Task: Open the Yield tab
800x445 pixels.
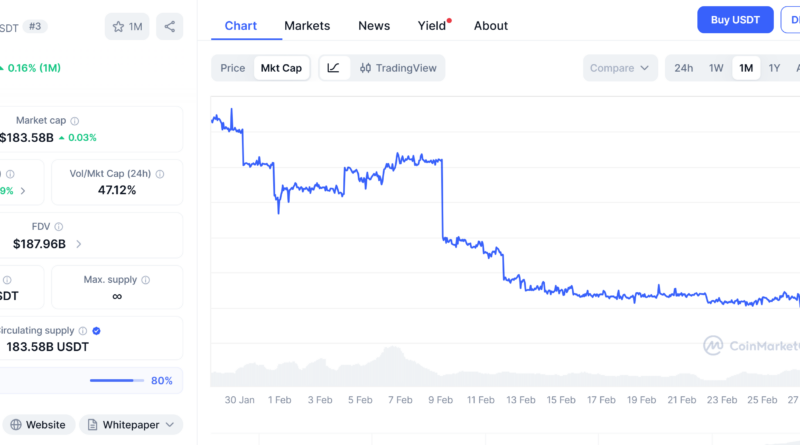Action: pyautogui.click(x=432, y=25)
